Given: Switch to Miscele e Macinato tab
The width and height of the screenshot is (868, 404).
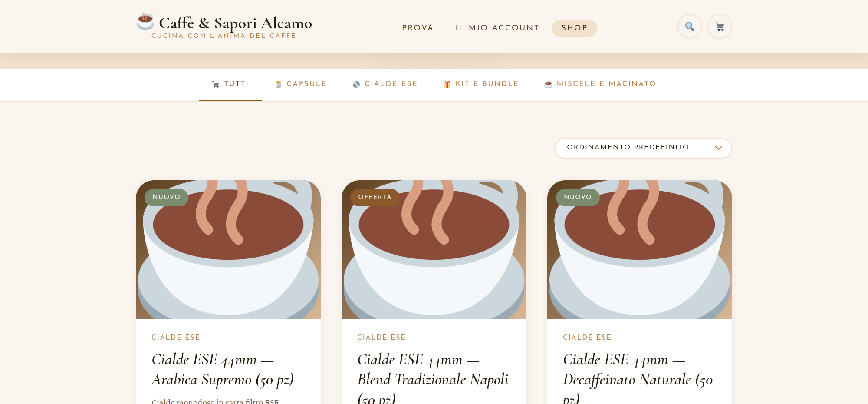Looking at the screenshot, I should coord(600,84).
